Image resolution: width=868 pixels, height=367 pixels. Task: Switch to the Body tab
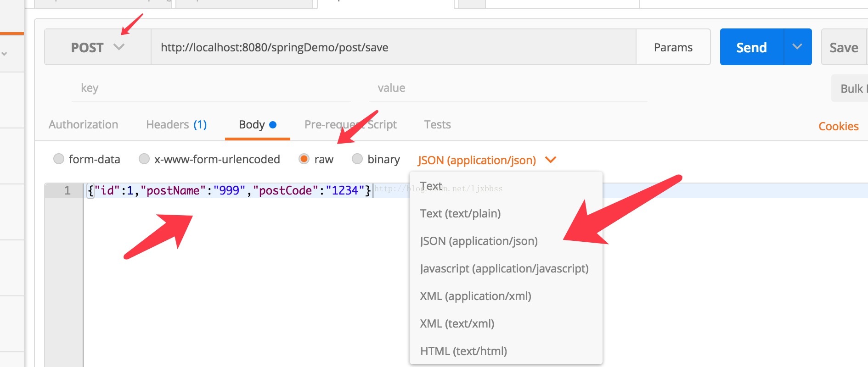258,125
